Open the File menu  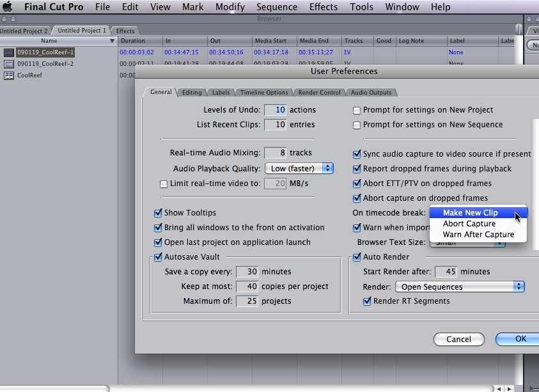point(102,7)
